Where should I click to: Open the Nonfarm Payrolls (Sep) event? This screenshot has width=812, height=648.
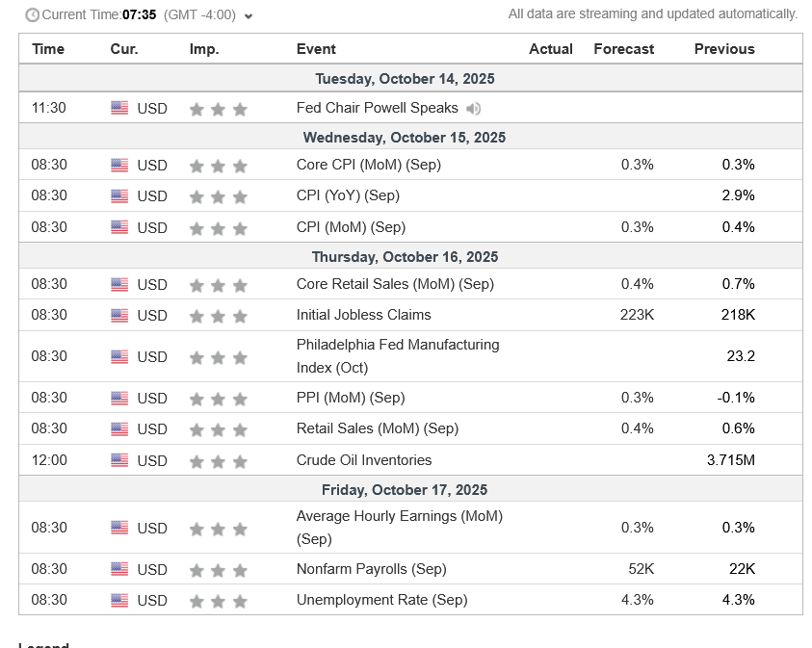pyautogui.click(x=371, y=569)
